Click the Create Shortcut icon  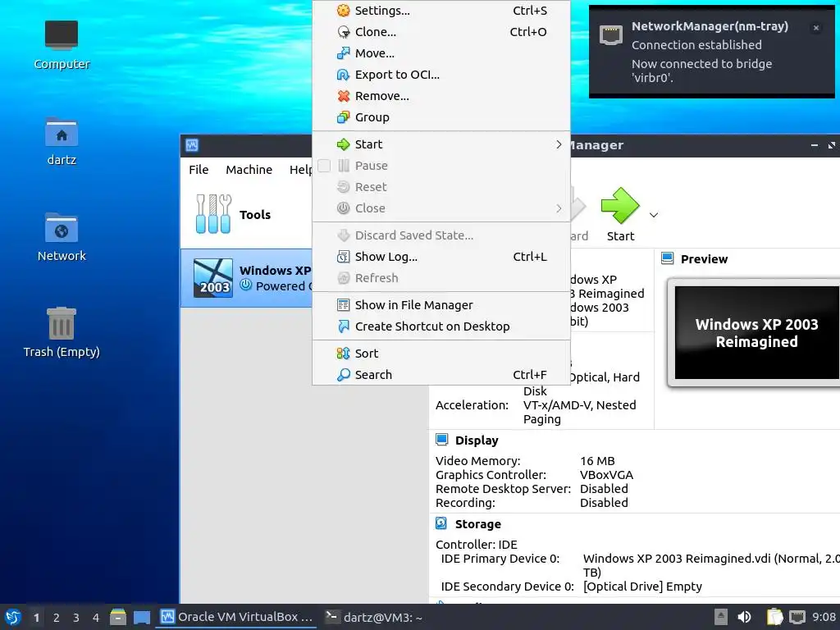coord(344,326)
